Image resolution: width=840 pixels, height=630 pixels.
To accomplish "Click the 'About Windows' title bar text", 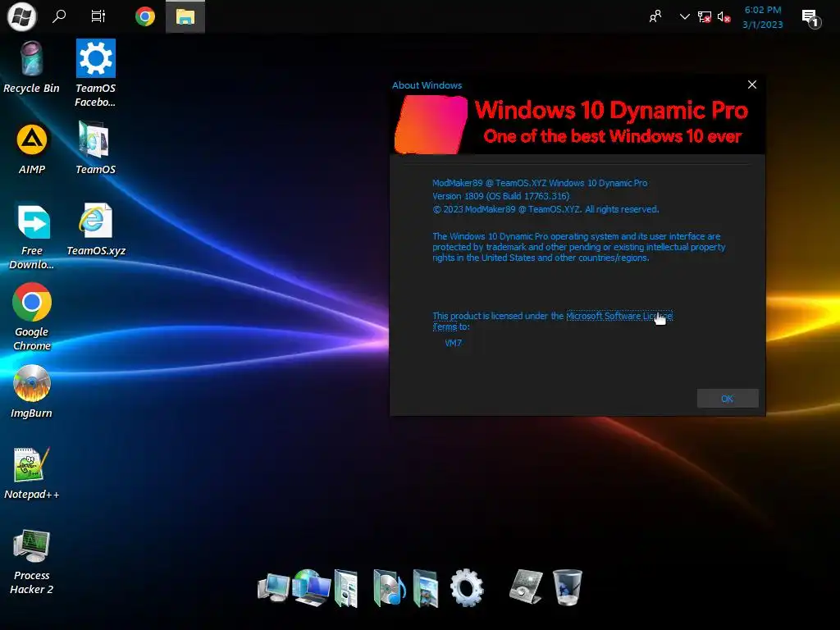I will (x=427, y=85).
